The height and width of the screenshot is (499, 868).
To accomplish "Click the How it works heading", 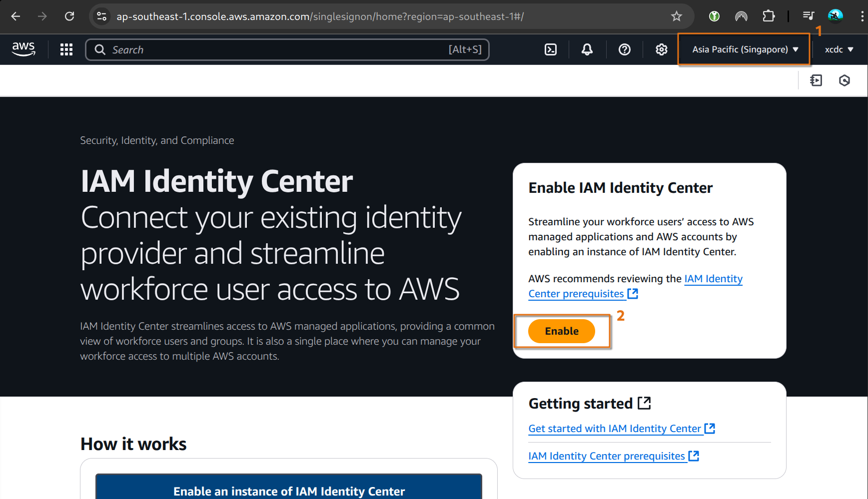I will tap(133, 444).
